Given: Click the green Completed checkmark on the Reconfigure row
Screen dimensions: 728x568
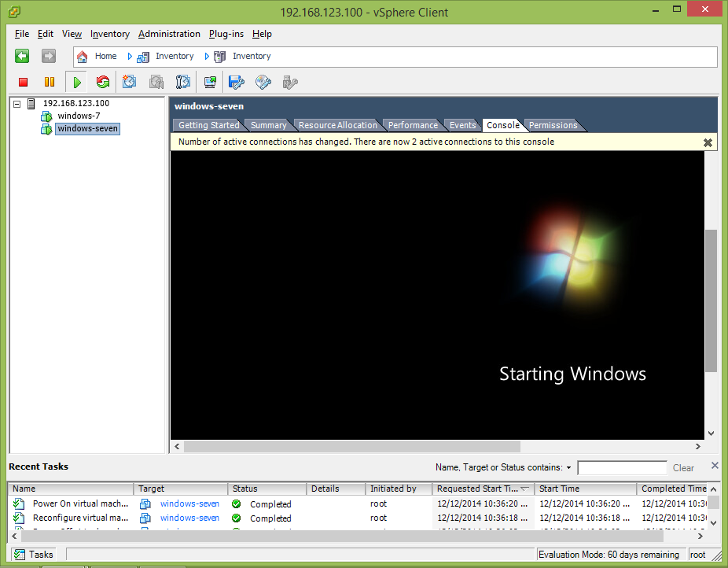Looking at the screenshot, I should (237, 518).
